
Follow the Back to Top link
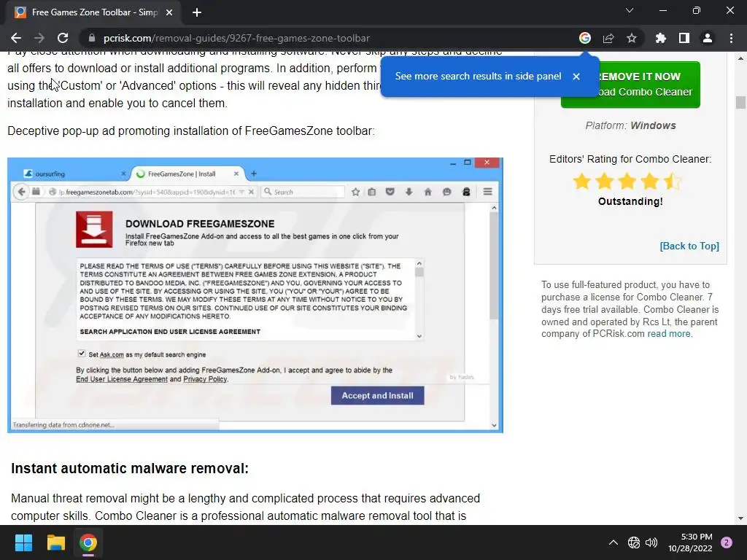689,246
